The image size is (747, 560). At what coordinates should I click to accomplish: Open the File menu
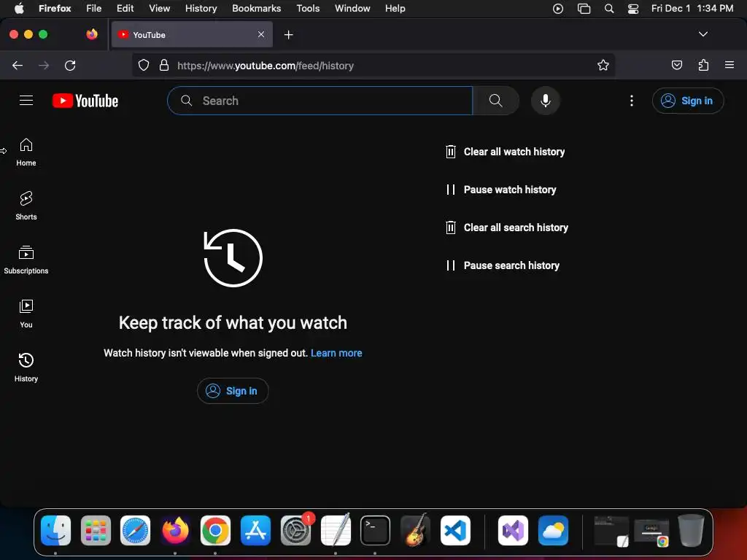pyautogui.click(x=94, y=8)
